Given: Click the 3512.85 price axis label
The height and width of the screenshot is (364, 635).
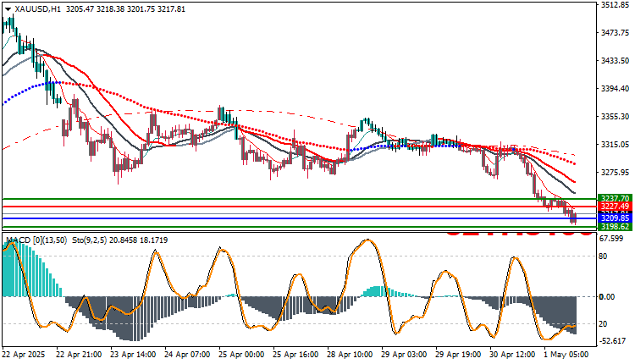Looking at the screenshot, I should coord(615,5).
